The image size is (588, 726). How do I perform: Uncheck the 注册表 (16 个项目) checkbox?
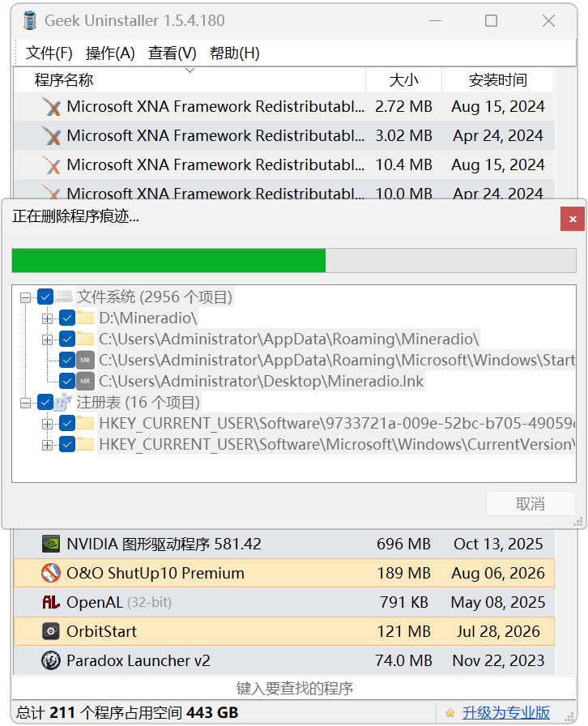point(45,403)
